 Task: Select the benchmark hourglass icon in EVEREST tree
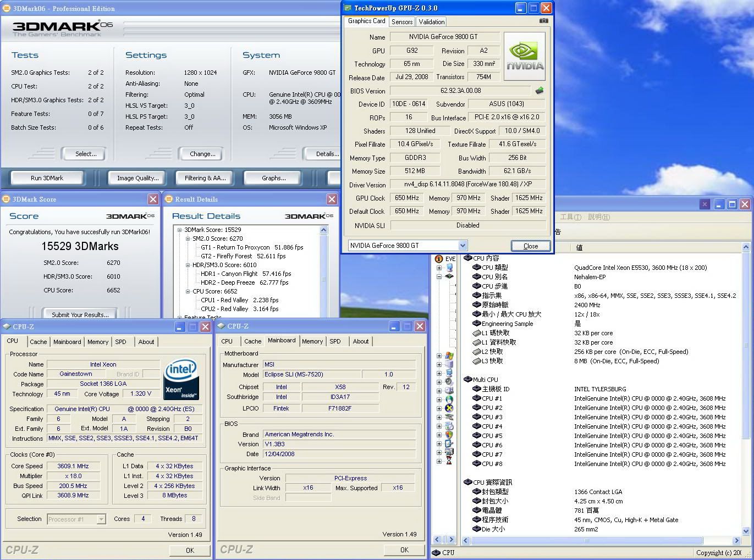449,461
